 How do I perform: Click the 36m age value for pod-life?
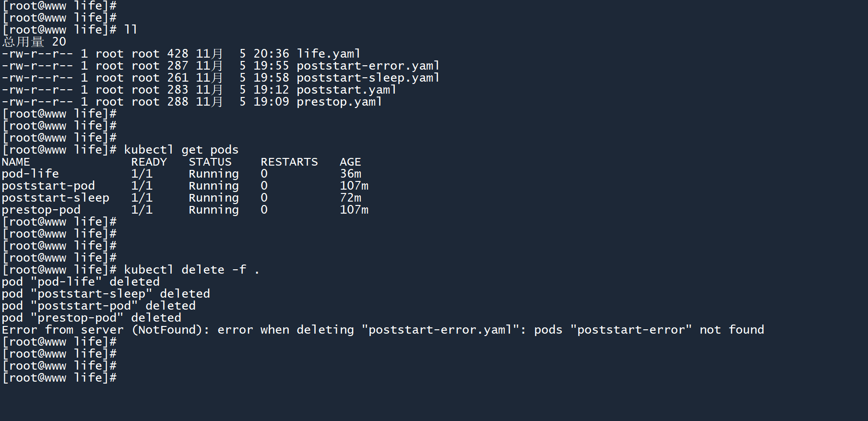pos(350,174)
